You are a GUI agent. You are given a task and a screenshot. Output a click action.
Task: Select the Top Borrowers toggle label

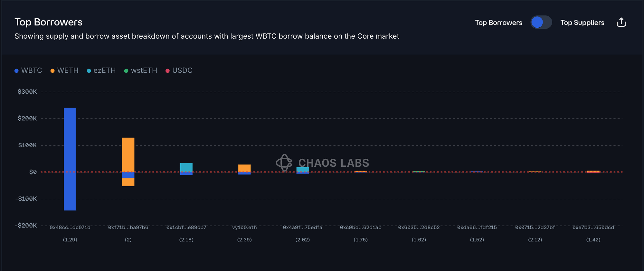pos(498,23)
